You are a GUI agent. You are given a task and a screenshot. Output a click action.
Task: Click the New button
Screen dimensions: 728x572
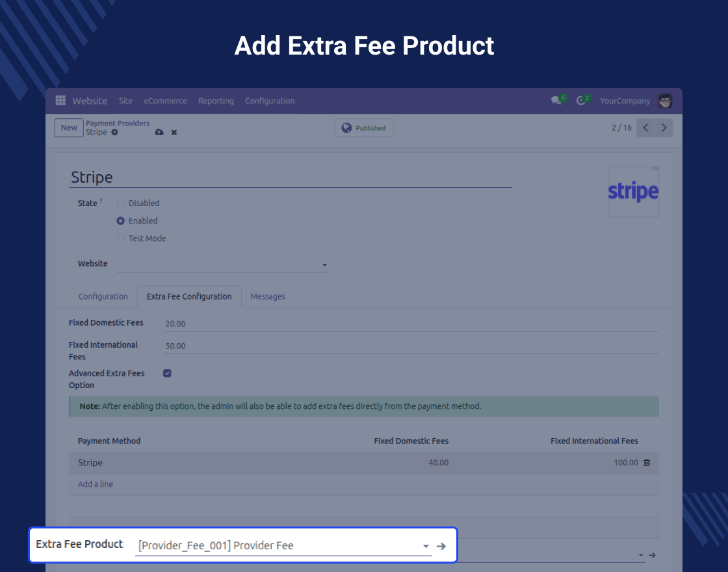[x=69, y=127]
